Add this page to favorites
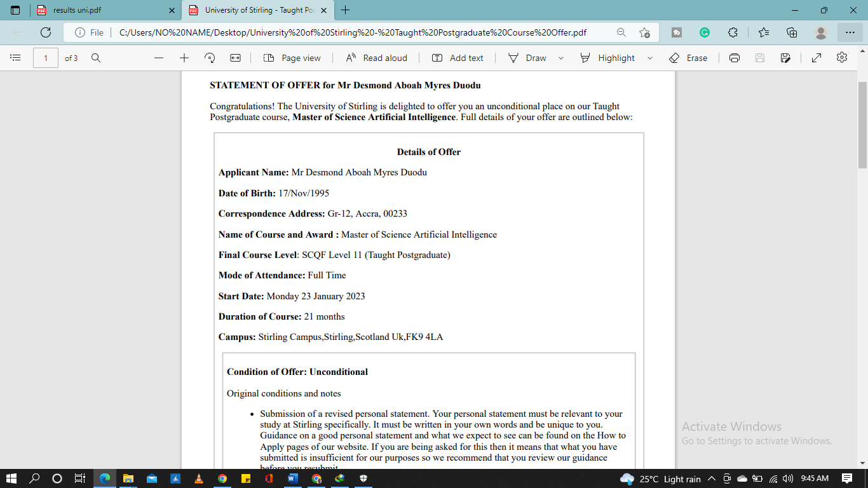 [x=644, y=32]
